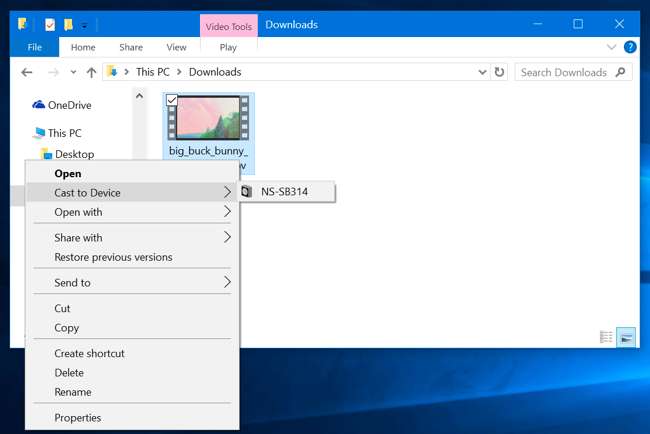Click the search magnifier icon
The image size is (650, 434).
point(621,72)
